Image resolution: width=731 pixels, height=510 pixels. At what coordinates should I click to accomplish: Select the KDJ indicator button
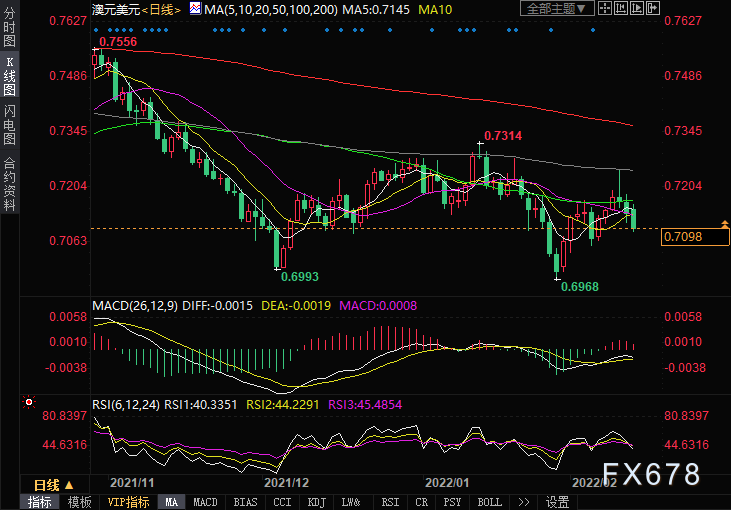click(317, 502)
